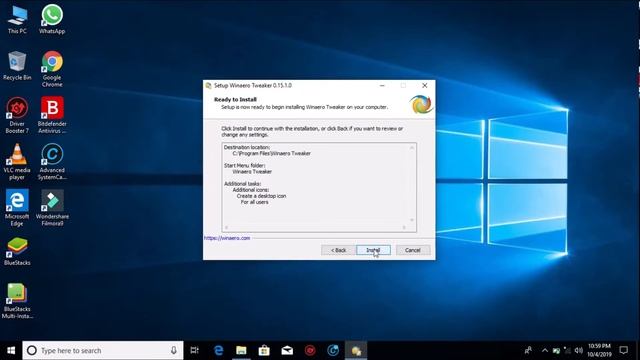The width and height of the screenshot is (640, 360).
Task: Open the https://winaero.com link
Action: coord(227,238)
